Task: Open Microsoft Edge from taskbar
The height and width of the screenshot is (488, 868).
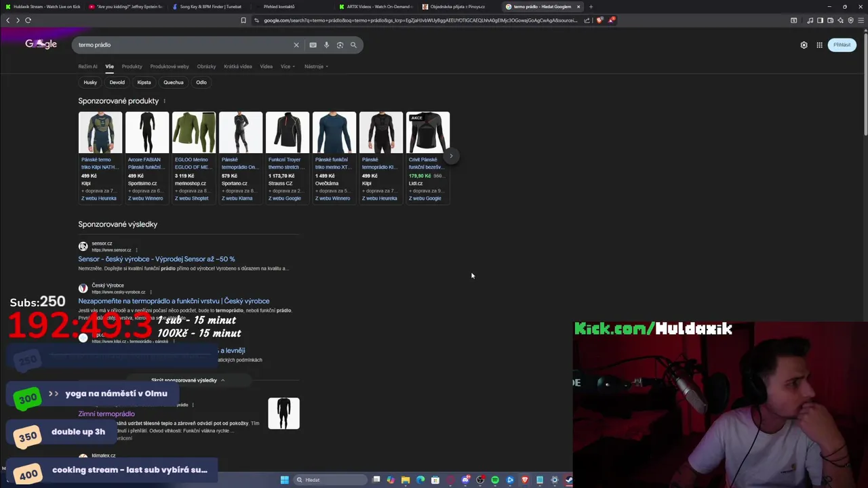Action: click(420, 480)
